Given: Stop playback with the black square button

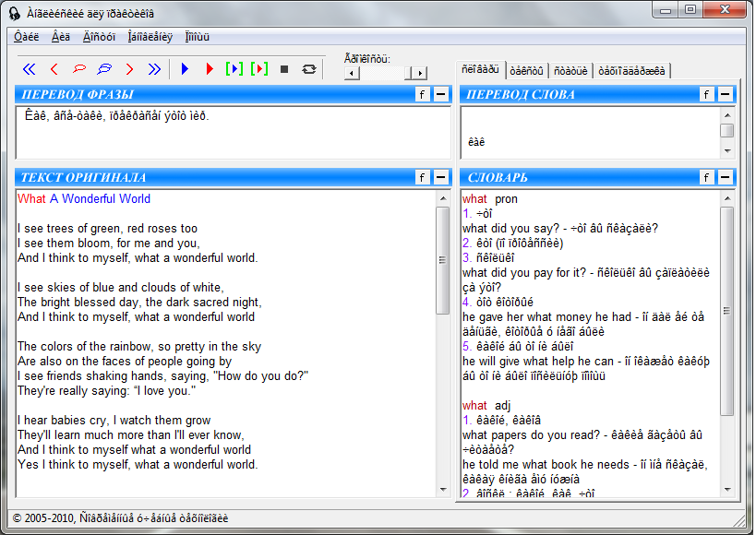Looking at the screenshot, I should (284, 69).
